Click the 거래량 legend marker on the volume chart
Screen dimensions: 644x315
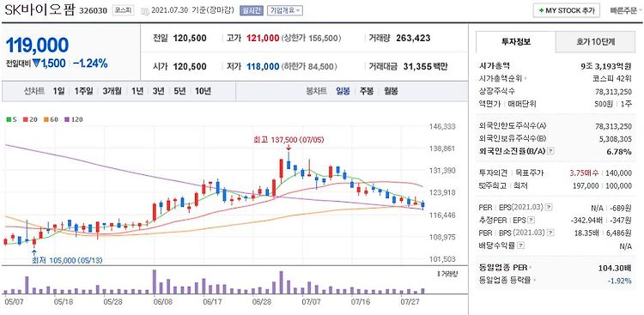pyautogui.click(x=438, y=274)
